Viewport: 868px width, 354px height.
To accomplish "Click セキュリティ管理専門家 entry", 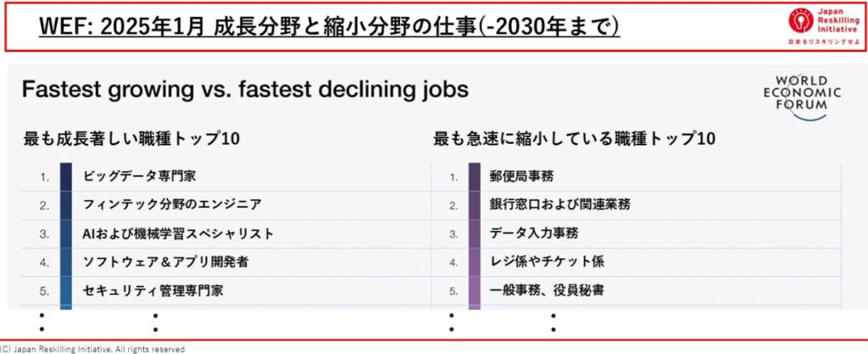I will pyautogui.click(x=153, y=290).
